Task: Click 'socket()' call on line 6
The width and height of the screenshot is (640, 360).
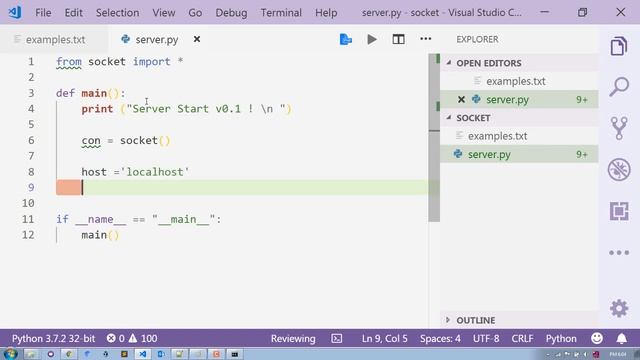Action: [145, 140]
